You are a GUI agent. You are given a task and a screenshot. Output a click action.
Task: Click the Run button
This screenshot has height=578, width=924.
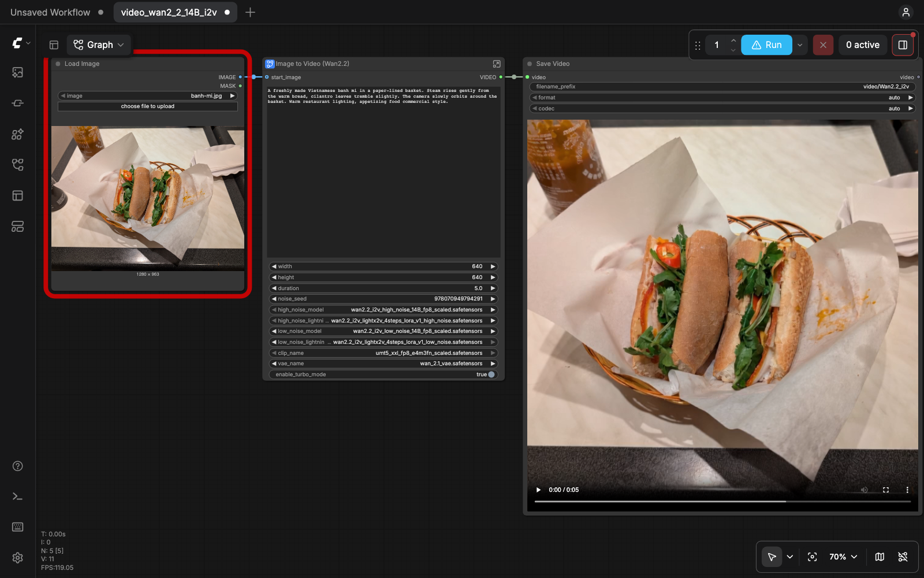[766, 45]
